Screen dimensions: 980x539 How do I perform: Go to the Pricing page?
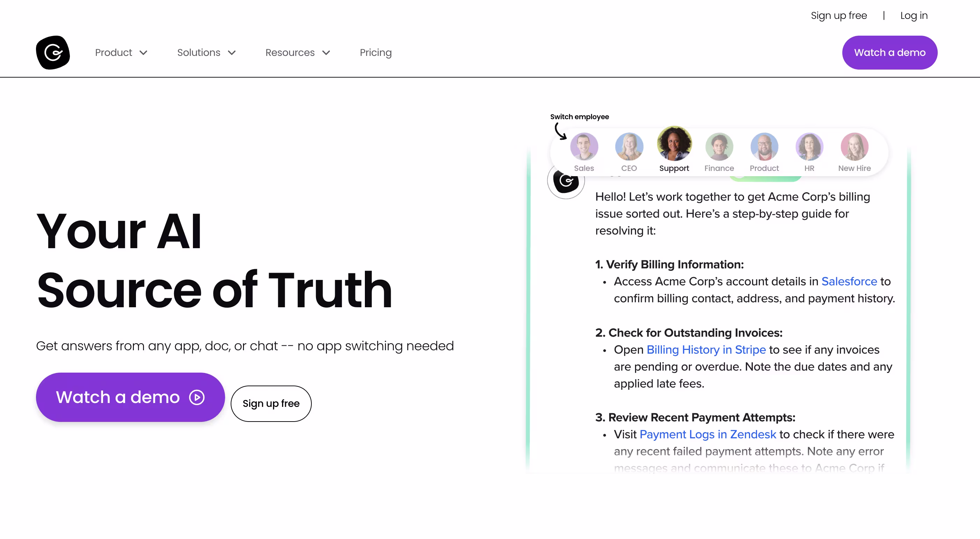pos(375,52)
